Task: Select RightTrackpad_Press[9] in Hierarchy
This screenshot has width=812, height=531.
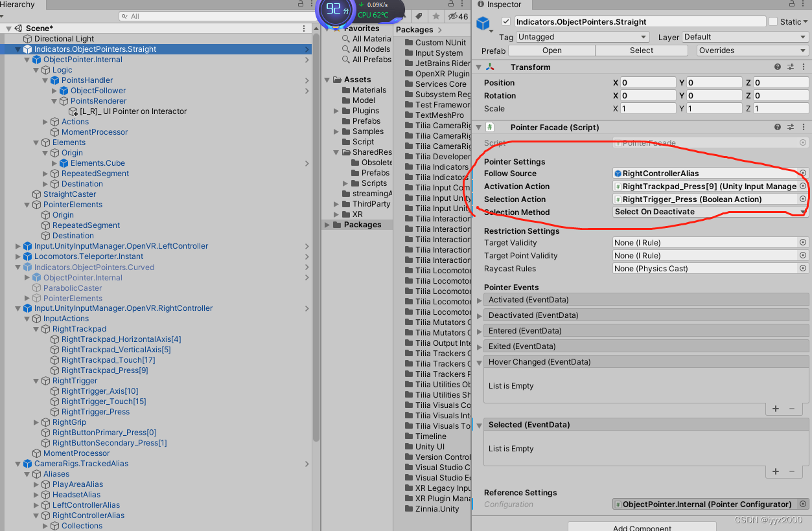Action: click(105, 370)
